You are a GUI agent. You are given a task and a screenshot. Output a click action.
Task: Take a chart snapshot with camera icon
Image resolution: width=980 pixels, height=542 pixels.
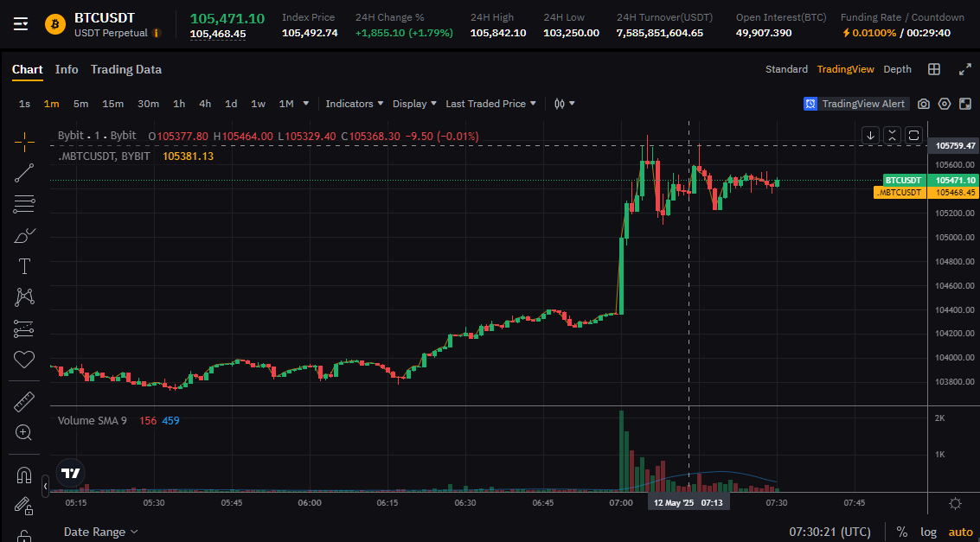coord(924,104)
